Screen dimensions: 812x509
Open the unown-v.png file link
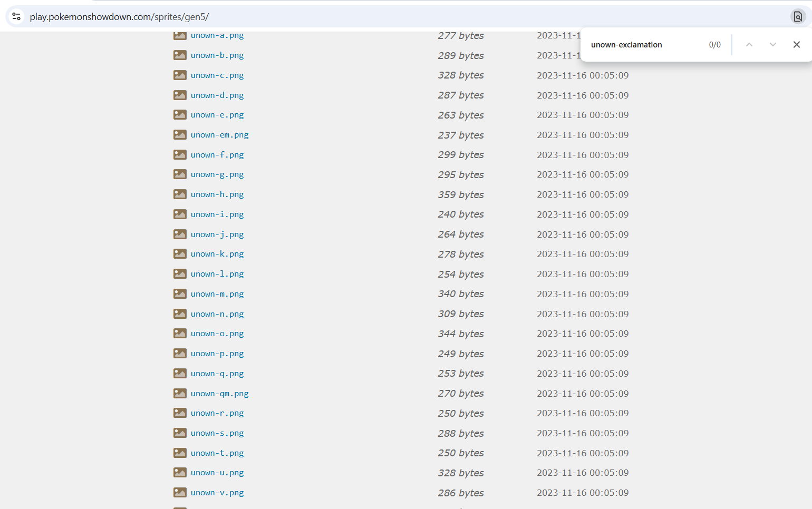point(217,493)
